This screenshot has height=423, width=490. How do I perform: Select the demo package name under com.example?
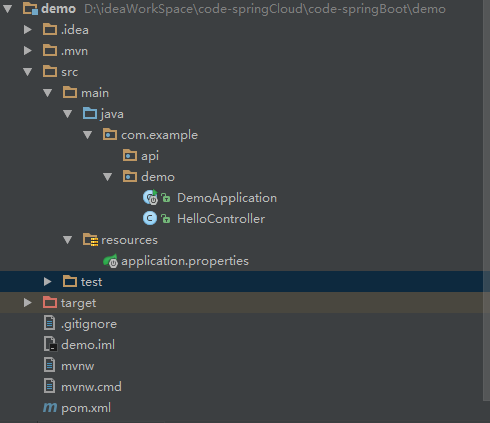[158, 177]
